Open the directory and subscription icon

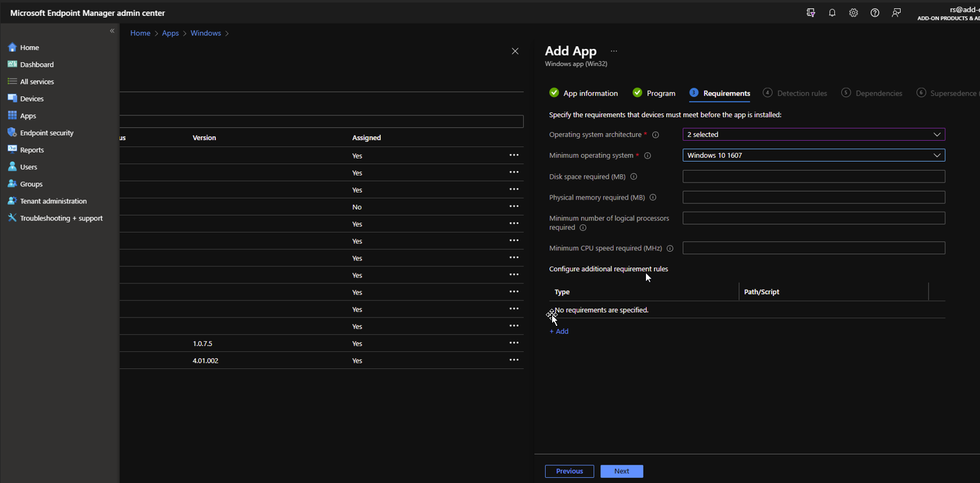pyautogui.click(x=811, y=13)
